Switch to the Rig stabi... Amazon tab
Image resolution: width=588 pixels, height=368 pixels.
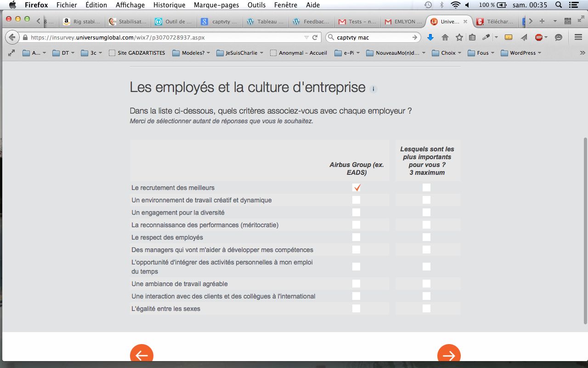tap(82, 22)
